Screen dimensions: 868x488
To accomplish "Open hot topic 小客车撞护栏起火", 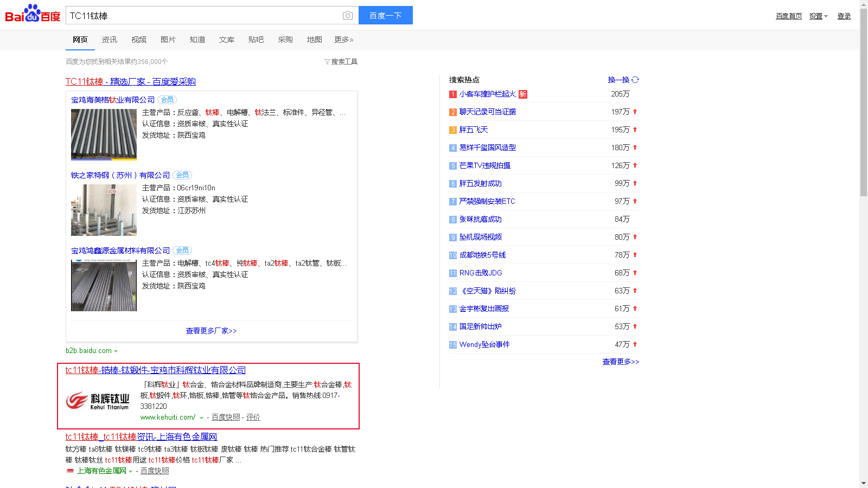I will pyautogui.click(x=488, y=94).
